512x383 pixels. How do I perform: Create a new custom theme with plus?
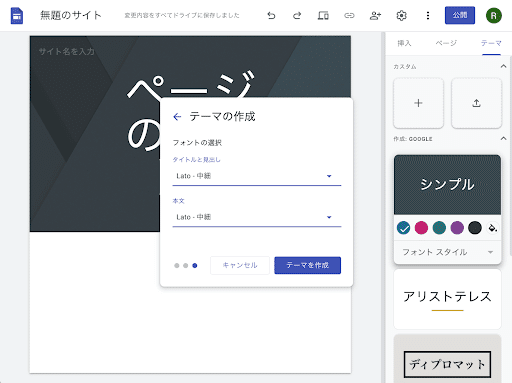coord(418,103)
